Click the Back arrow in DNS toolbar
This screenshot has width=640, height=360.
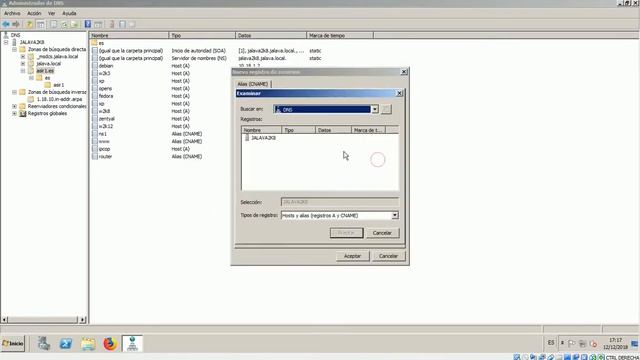6,24
